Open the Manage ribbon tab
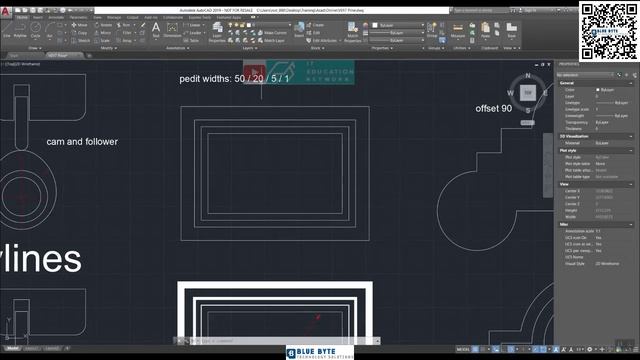The width and height of the screenshot is (640, 360). [x=114, y=18]
